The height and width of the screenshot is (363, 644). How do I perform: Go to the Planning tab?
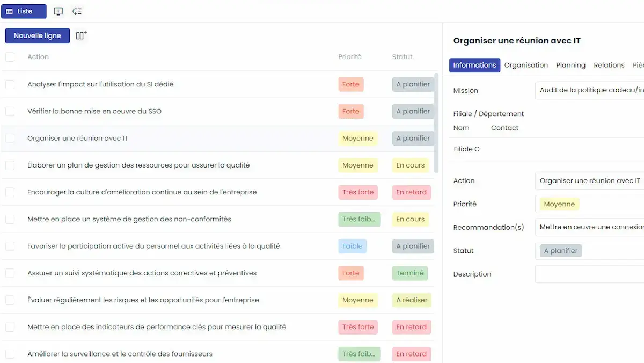pos(570,65)
